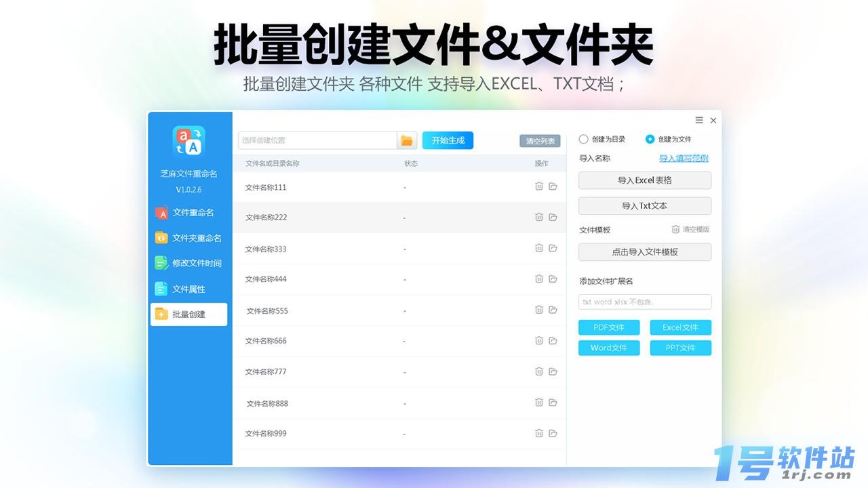Viewport: 868px width, 488px height.
Task: Click the 文件名称111 row text
Action: 266,187
